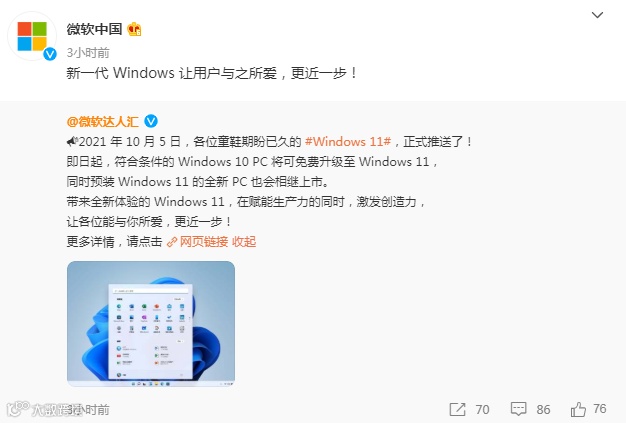Open the Microsoft China profile avatar
Viewport: 626px width, 423px height.
pyautogui.click(x=32, y=36)
